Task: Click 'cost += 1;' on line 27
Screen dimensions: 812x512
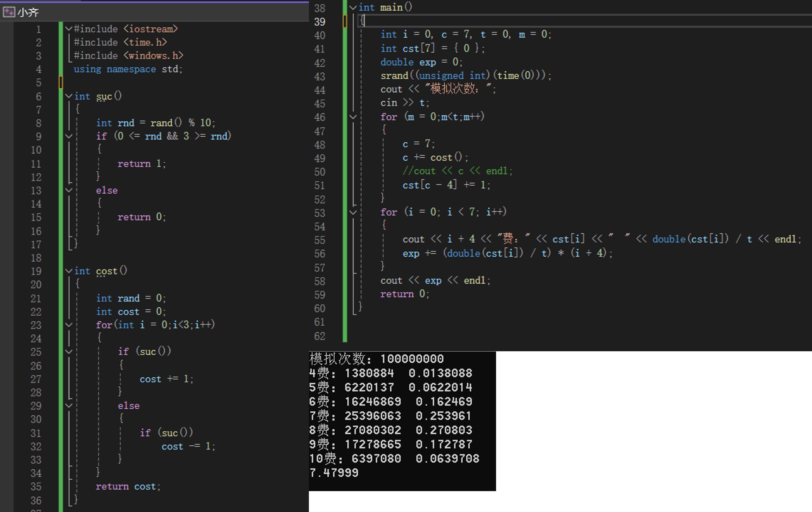Action: pyautogui.click(x=167, y=379)
